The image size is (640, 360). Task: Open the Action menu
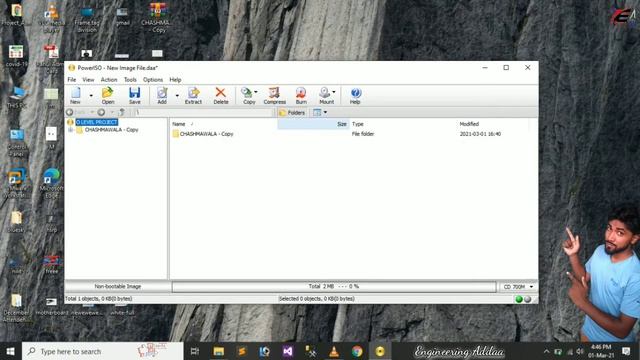pos(109,80)
